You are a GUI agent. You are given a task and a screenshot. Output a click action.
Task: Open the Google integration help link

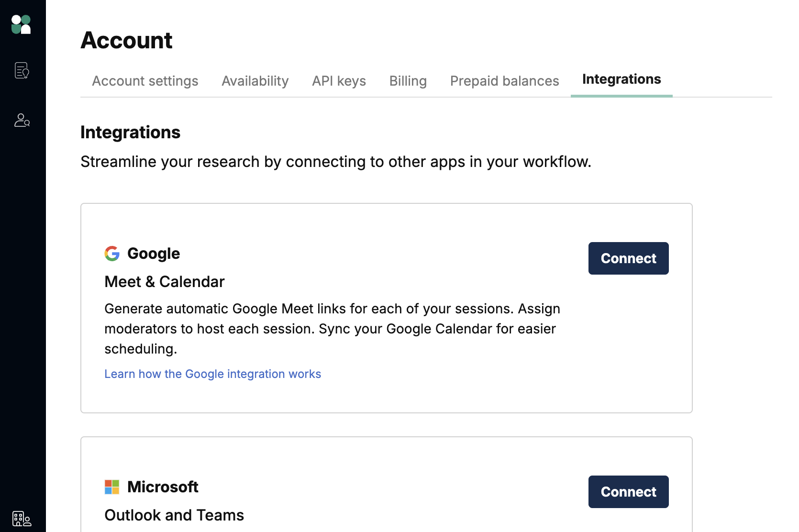pyautogui.click(x=212, y=374)
